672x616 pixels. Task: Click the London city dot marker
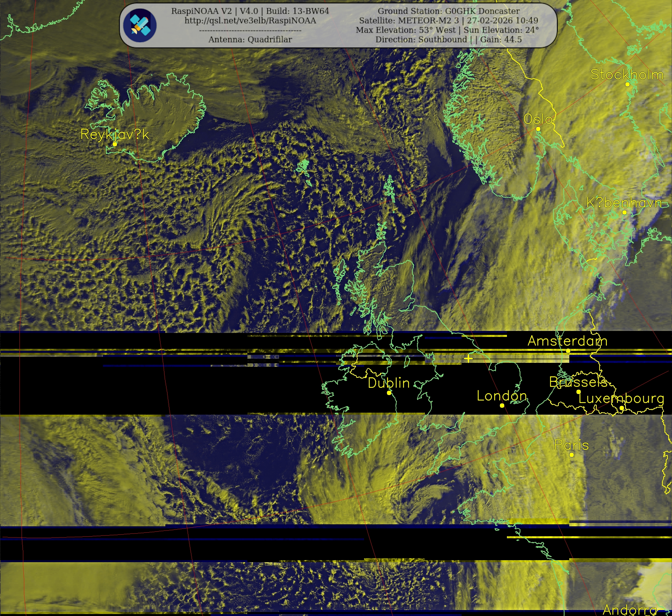tap(502, 406)
